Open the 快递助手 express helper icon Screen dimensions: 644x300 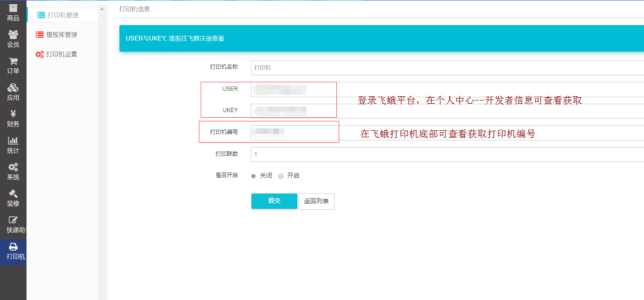point(13,220)
